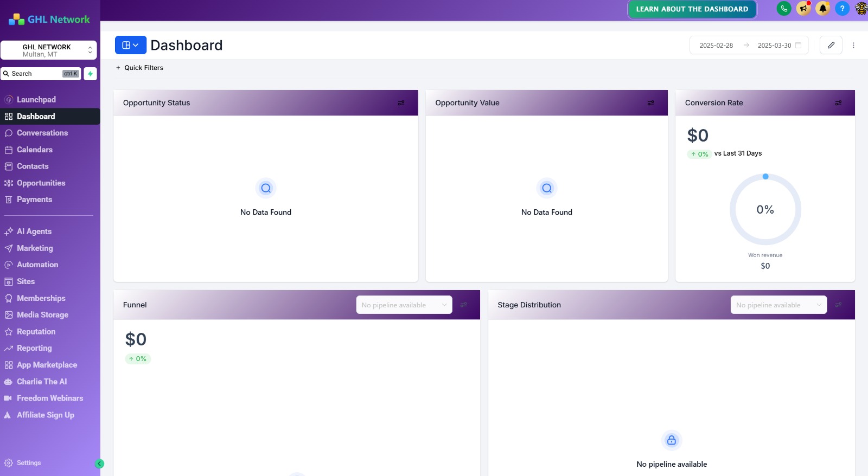
Task: Click the calendar icon in date range
Action: pos(799,46)
